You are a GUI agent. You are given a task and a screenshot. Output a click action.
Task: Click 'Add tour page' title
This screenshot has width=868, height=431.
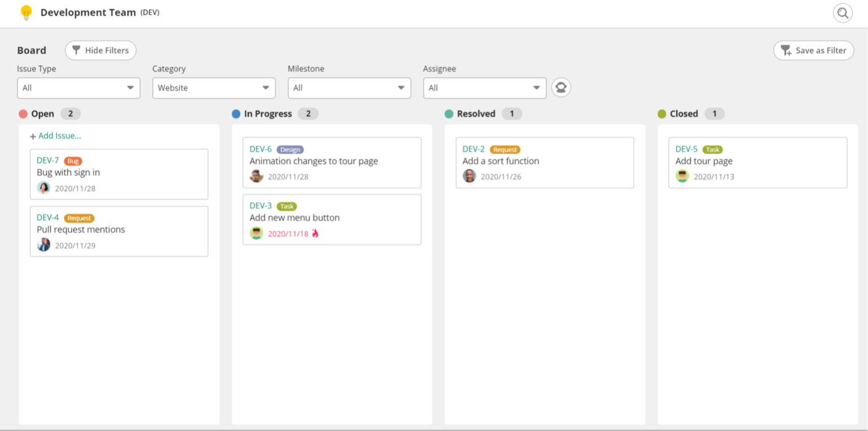tap(704, 161)
